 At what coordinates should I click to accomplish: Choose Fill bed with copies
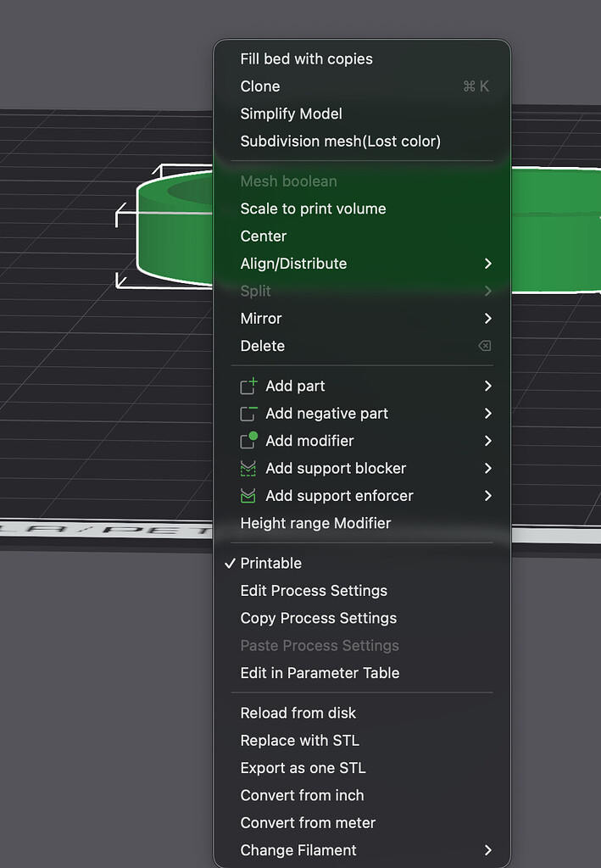point(306,58)
